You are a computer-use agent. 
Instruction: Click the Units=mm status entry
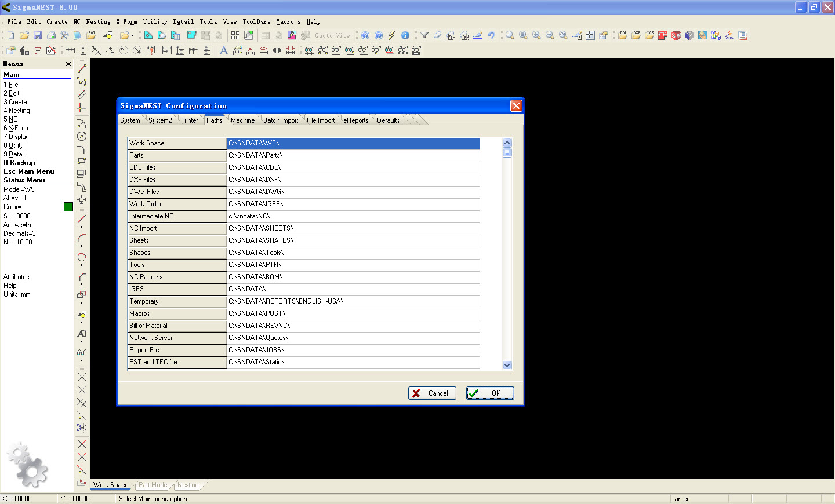(x=17, y=294)
